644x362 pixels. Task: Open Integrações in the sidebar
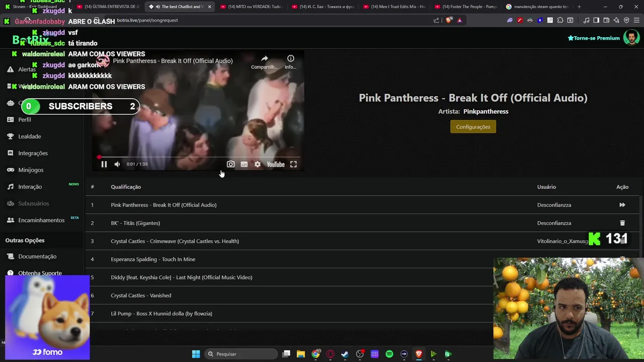click(x=33, y=153)
